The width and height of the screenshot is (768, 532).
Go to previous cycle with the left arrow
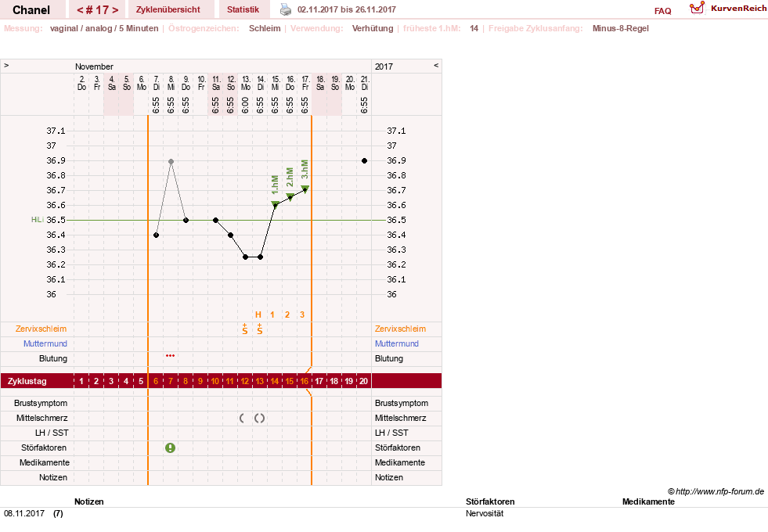pyautogui.click(x=81, y=10)
